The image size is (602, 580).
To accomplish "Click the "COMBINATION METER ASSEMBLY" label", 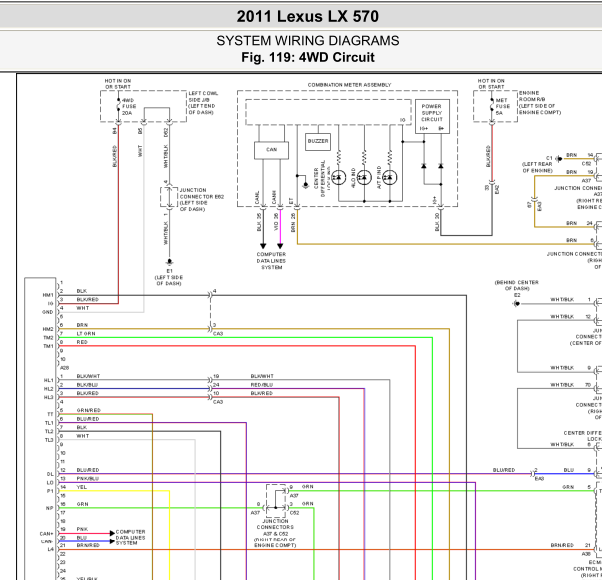I will tap(349, 85).
